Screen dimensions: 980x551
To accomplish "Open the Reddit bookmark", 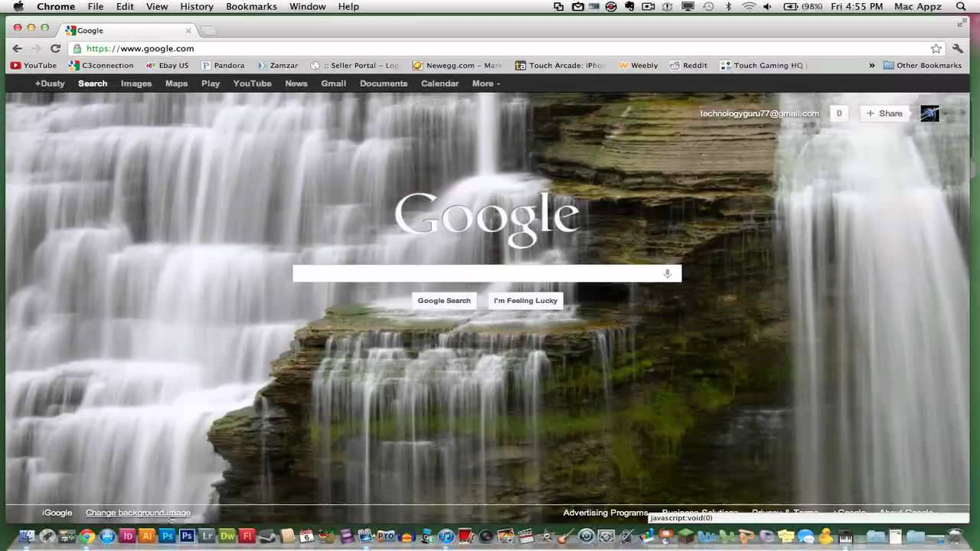I will 688,65.
